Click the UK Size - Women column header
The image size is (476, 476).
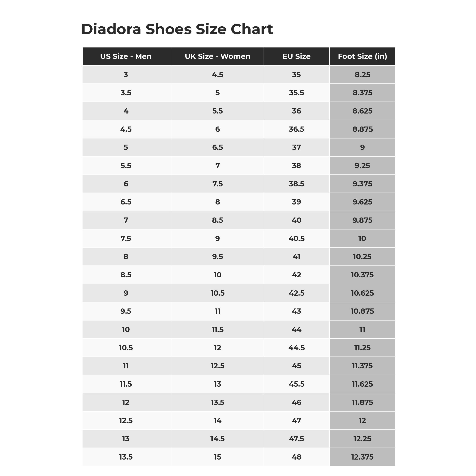pyautogui.click(x=217, y=56)
